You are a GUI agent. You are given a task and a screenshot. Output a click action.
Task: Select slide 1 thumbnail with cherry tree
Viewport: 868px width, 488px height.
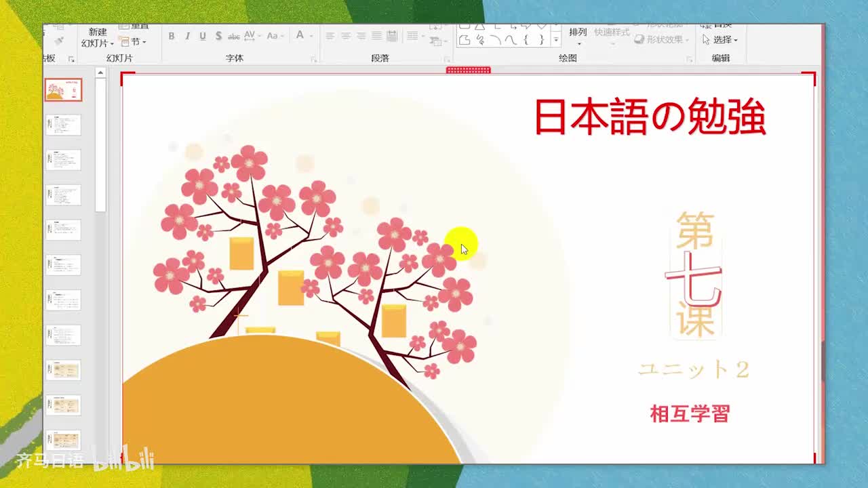[x=63, y=89]
